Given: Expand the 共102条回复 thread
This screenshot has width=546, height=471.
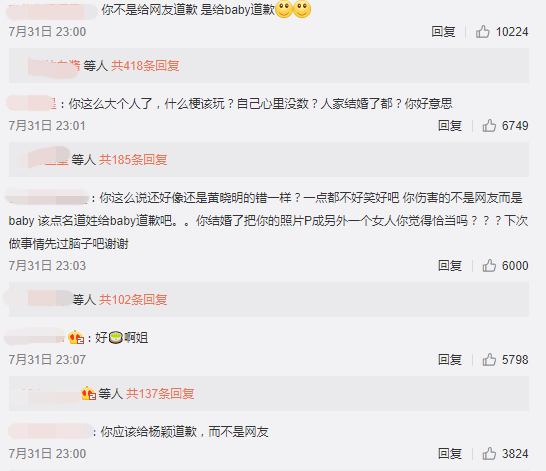Looking at the screenshot, I should [x=133, y=299].
